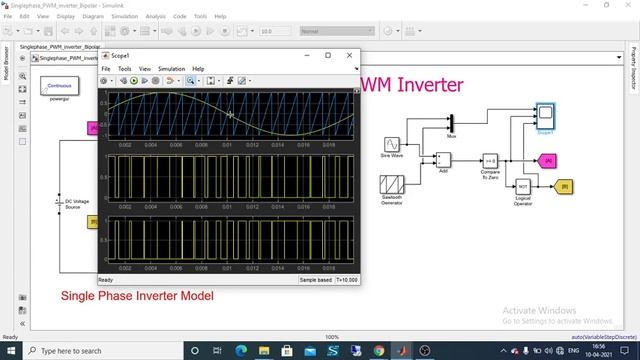Select the powergui Continuous block
This screenshot has width=640, height=360.
click(60, 86)
